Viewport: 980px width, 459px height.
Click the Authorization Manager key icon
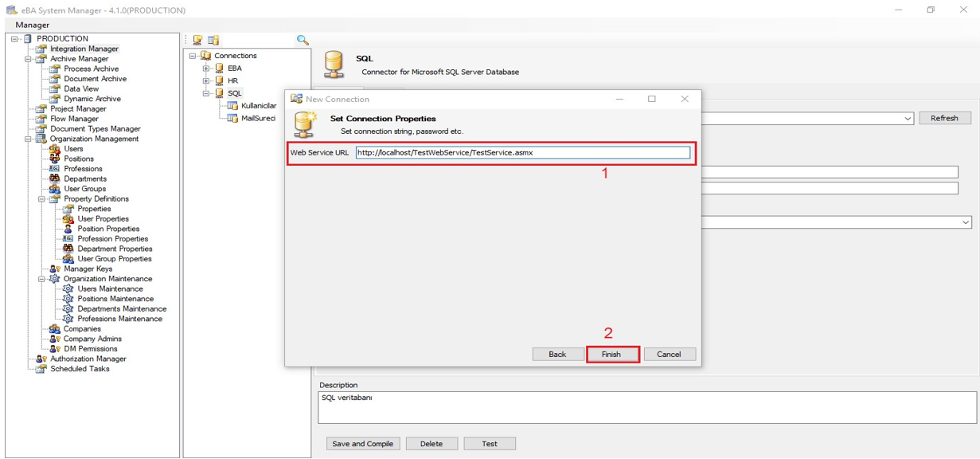click(41, 359)
